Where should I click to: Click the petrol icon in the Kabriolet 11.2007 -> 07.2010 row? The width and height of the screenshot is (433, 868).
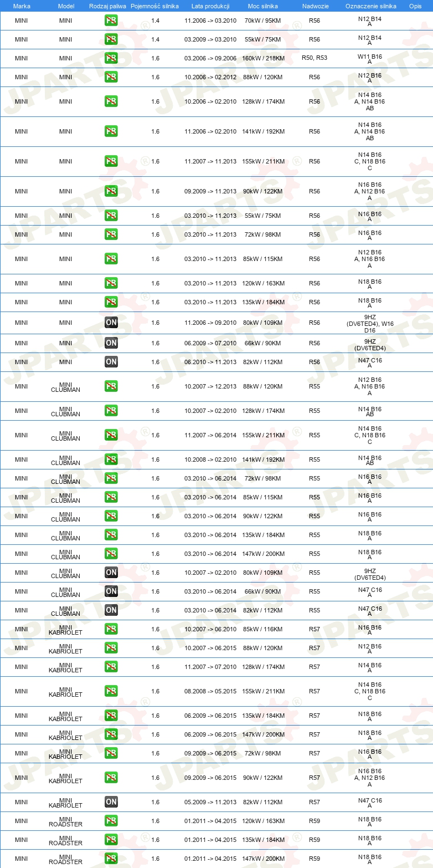click(x=111, y=667)
